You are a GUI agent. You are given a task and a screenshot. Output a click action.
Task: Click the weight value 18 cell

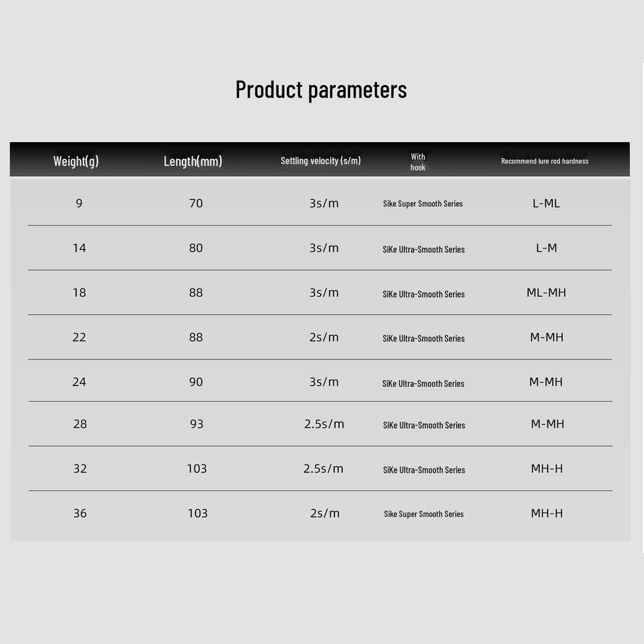(79, 292)
